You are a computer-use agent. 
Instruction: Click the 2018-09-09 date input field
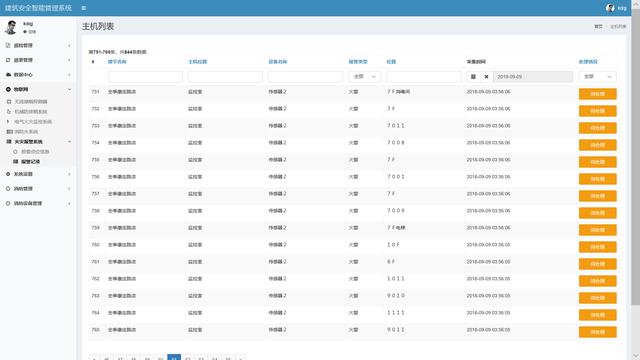(533, 77)
